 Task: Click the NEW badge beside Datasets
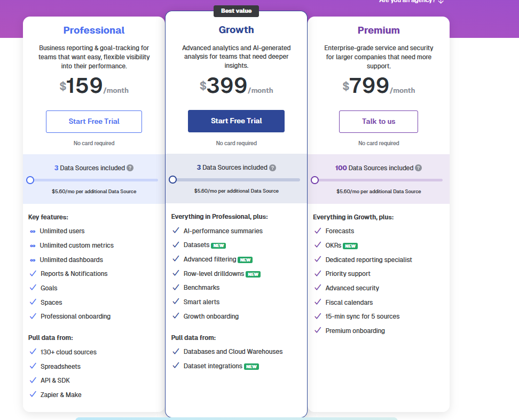click(218, 245)
